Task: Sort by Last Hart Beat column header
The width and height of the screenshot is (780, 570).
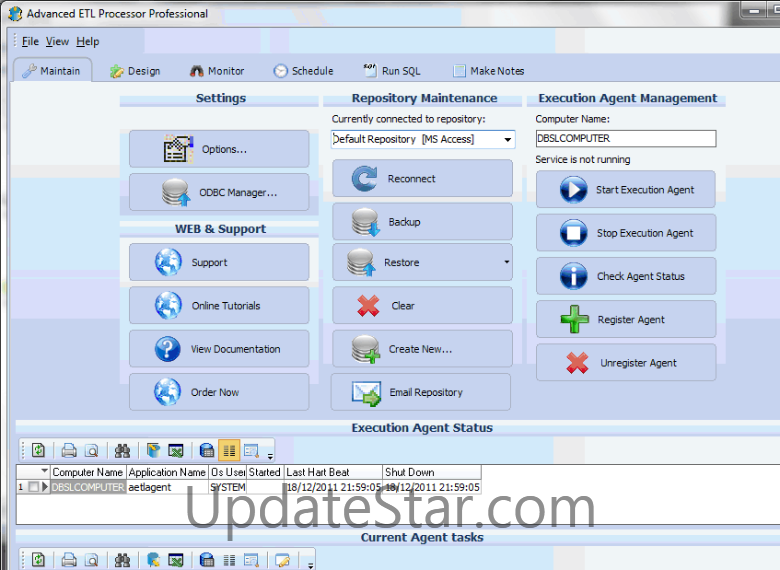Action: click(333, 472)
